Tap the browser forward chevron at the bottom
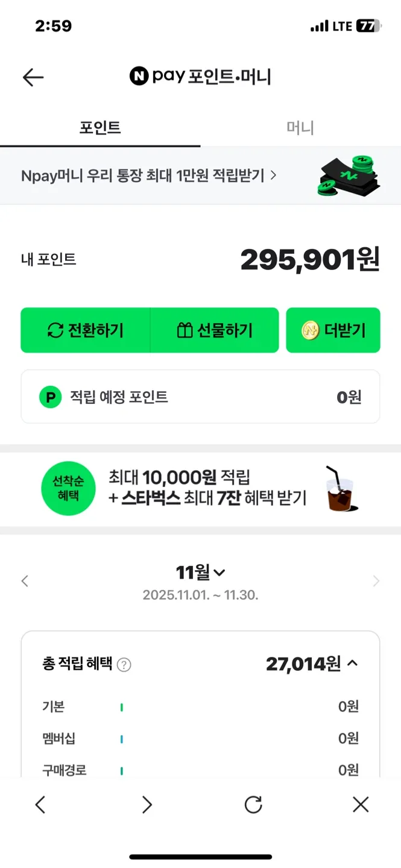Viewport: 401px width, 868px height. click(x=147, y=804)
